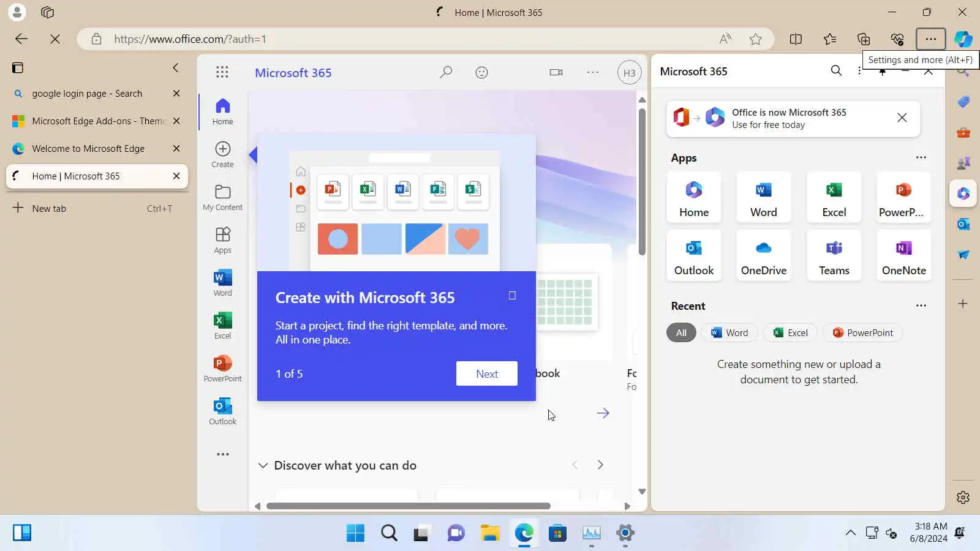This screenshot has height=551, width=980.
Task: Open the PowerPoint tile in sidebar Apps
Action: [x=904, y=198]
